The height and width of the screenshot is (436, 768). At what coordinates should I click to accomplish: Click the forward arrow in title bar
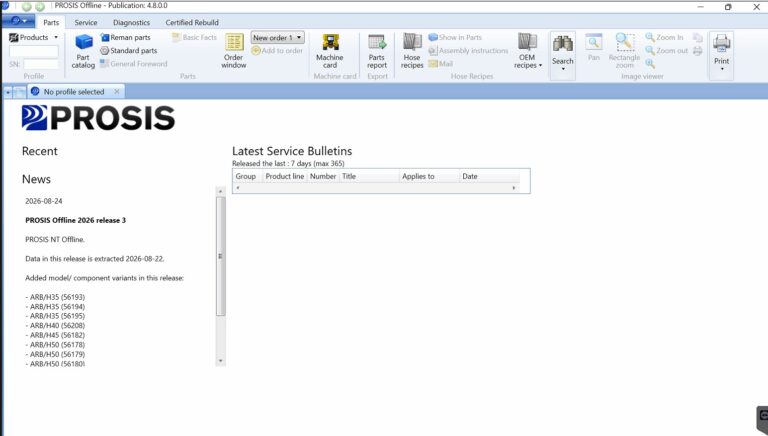pos(40,6)
